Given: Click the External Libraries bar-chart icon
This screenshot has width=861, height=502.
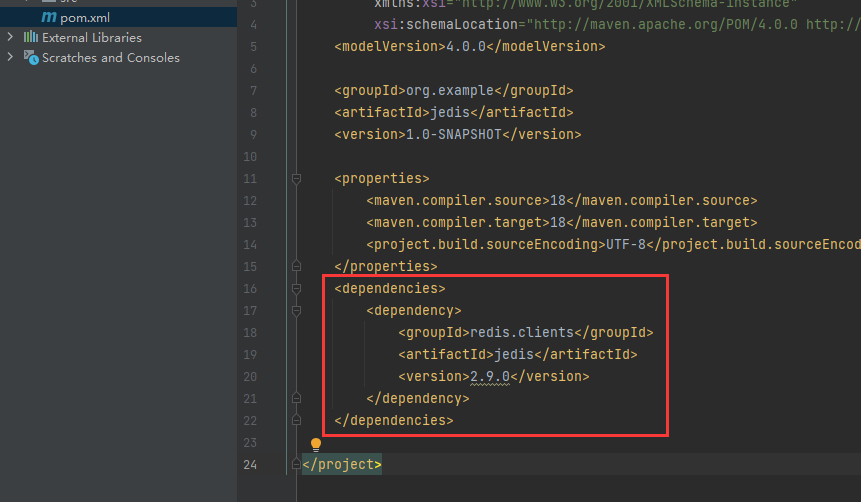Looking at the screenshot, I should tap(30, 37).
